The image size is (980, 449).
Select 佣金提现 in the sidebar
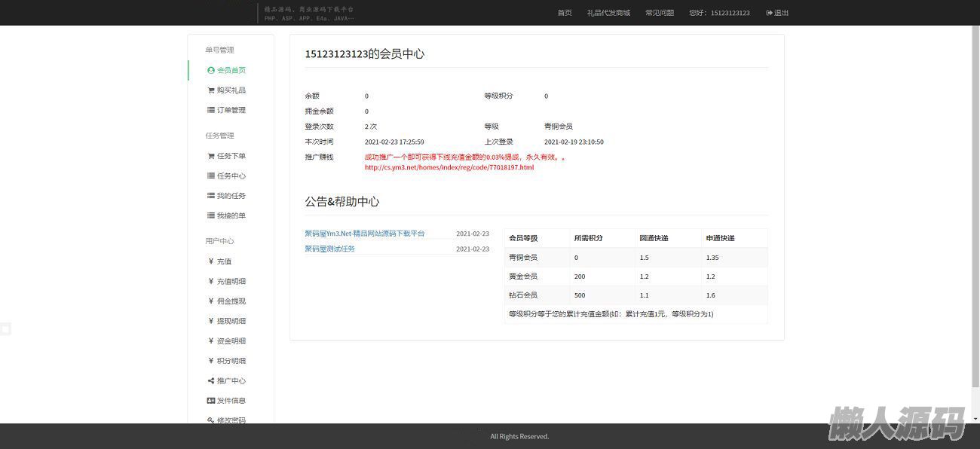tap(231, 301)
